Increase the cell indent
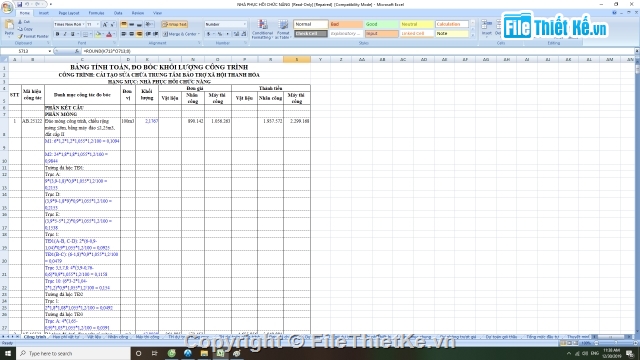This screenshot has height=360, width=640. coord(155,34)
